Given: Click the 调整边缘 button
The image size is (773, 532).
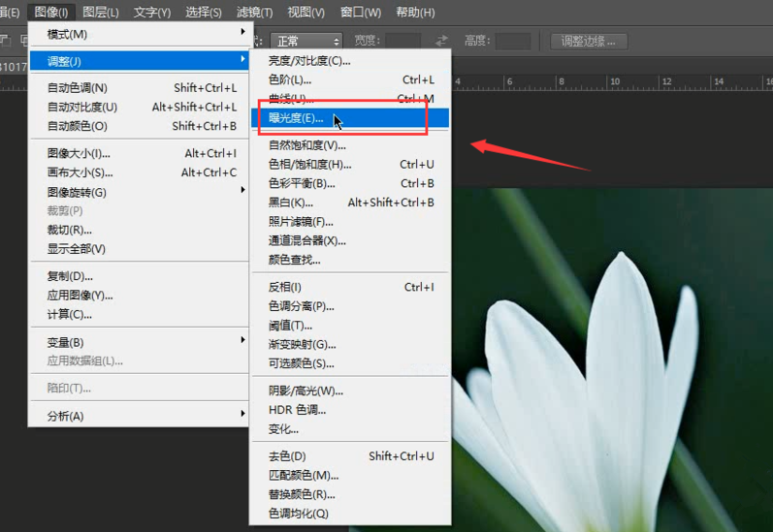Looking at the screenshot, I should coord(589,42).
